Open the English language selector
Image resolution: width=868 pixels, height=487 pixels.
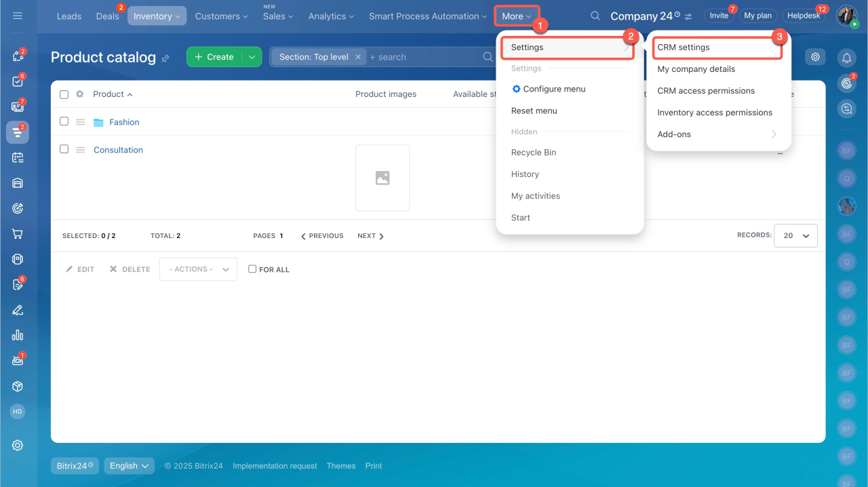click(x=129, y=466)
